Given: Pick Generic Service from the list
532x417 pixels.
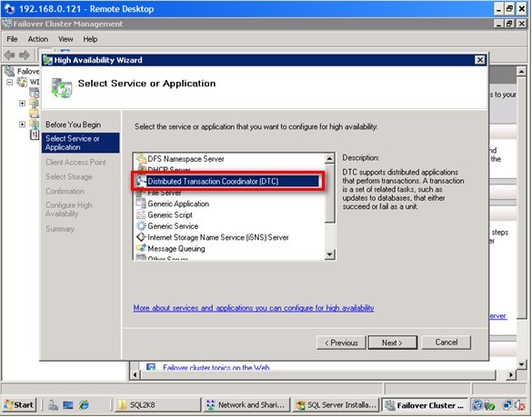Looking at the screenshot, I should 173,226.
